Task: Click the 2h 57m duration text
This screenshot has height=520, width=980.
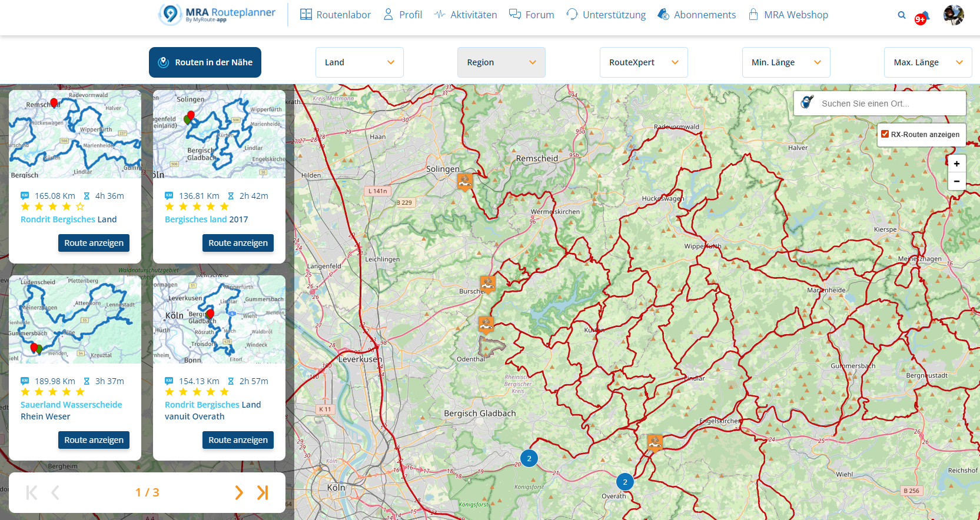Action: [x=254, y=381]
